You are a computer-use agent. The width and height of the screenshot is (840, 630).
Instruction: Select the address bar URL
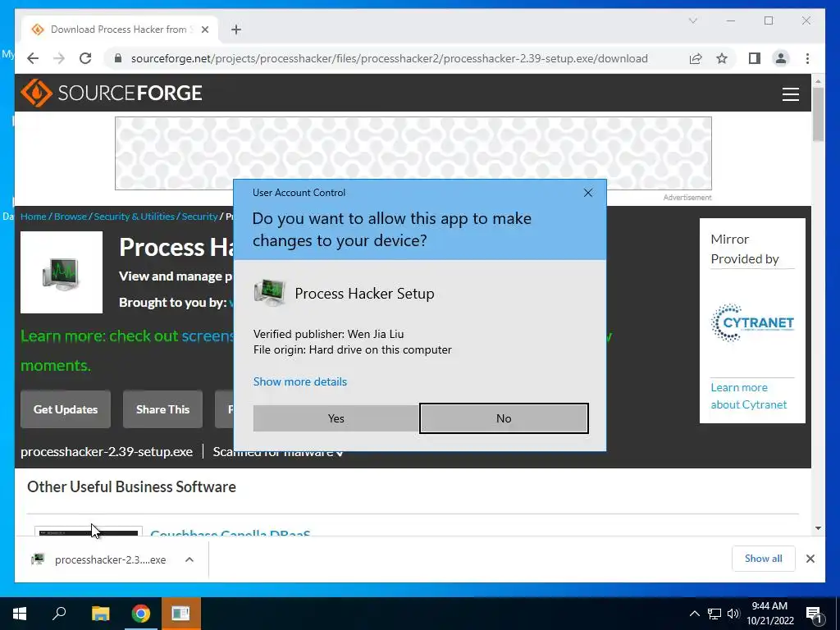click(390, 58)
